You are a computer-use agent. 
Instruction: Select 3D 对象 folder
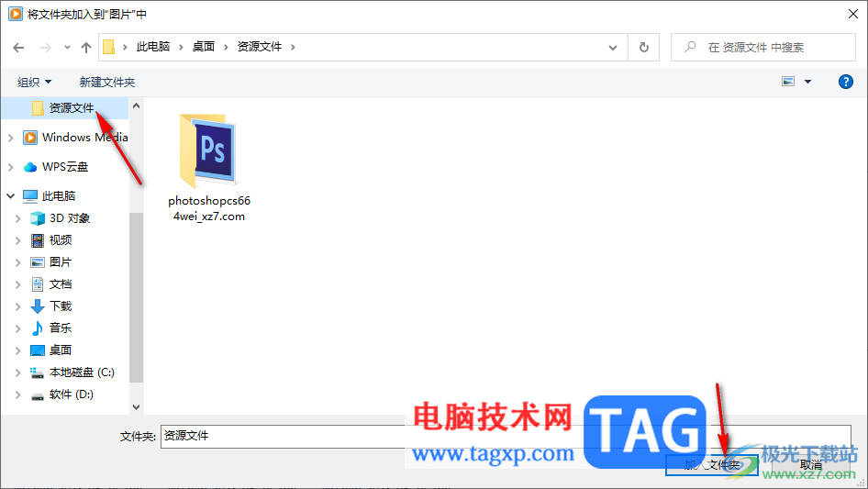[69, 218]
